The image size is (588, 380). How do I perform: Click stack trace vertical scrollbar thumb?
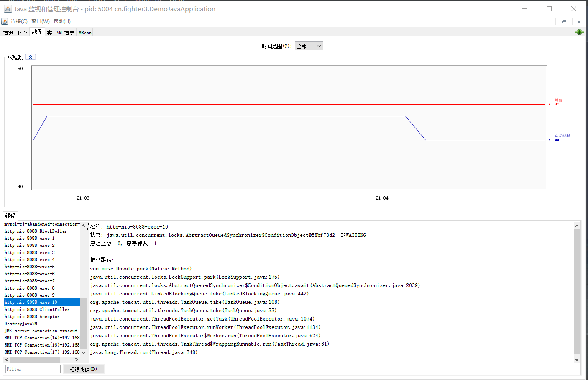(x=577, y=291)
